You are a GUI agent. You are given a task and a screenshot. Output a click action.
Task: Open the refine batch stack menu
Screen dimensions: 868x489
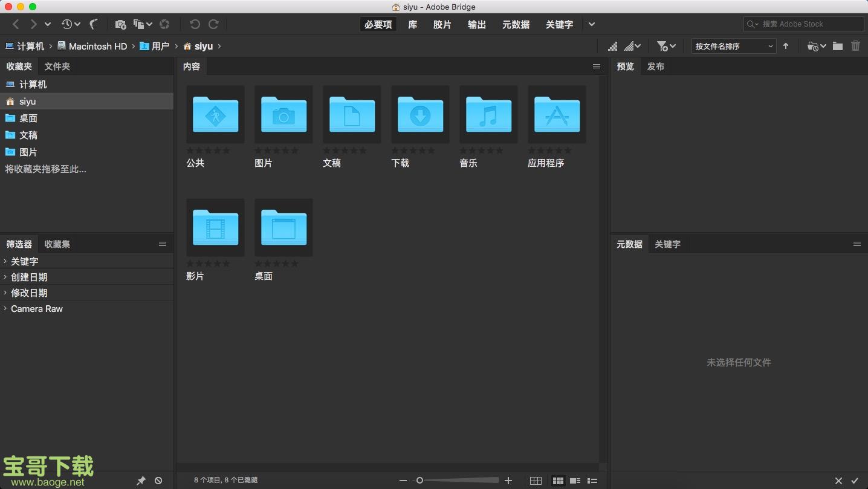click(x=143, y=24)
